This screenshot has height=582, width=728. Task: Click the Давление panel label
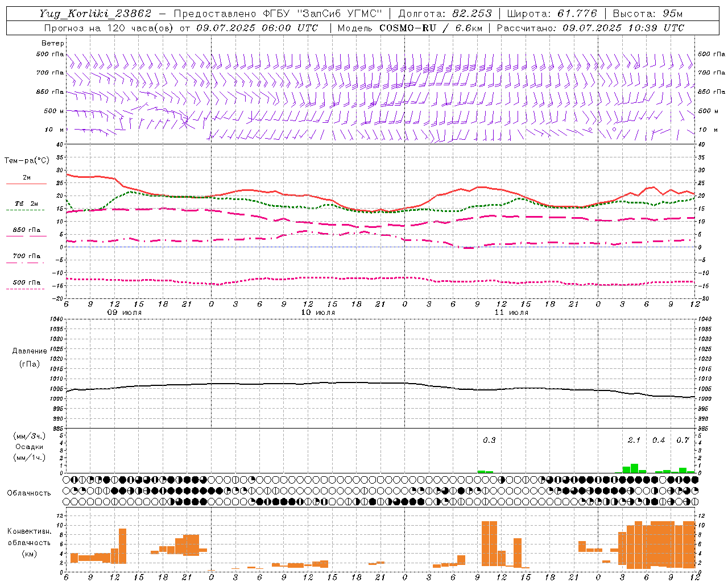pyautogui.click(x=30, y=351)
